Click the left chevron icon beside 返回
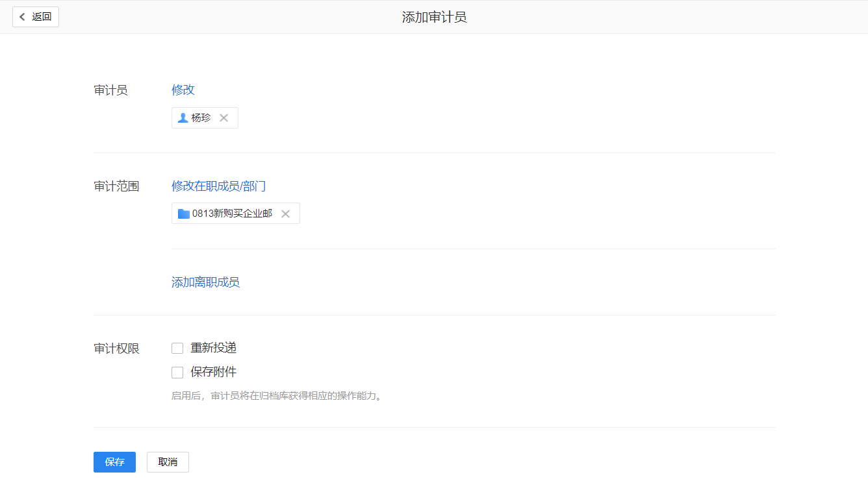868x492 pixels. point(21,16)
